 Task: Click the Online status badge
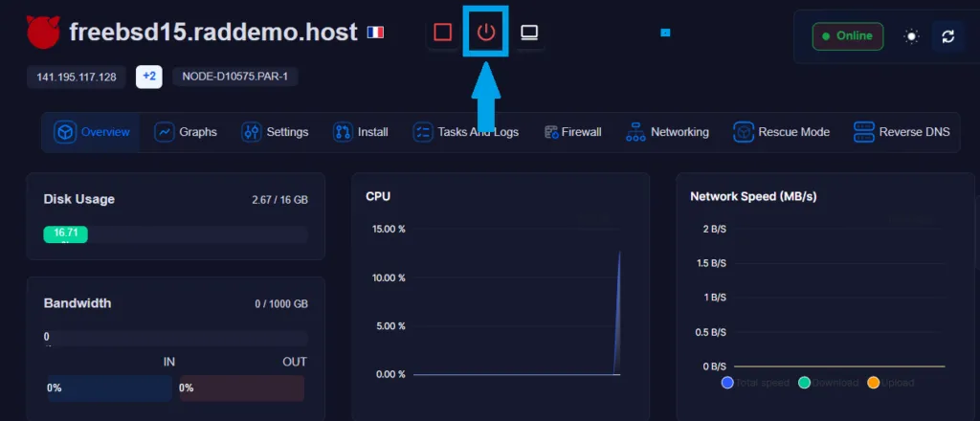click(x=848, y=36)
